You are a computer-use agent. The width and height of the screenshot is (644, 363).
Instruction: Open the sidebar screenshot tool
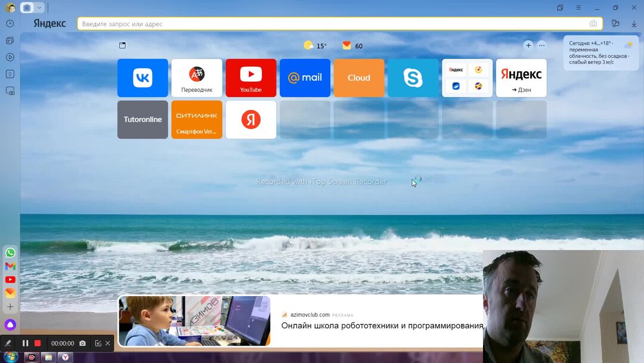pyautogui.click(x=10, y=91)
